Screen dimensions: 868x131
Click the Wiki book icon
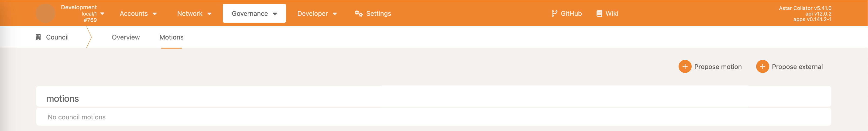tap(599, 13)
